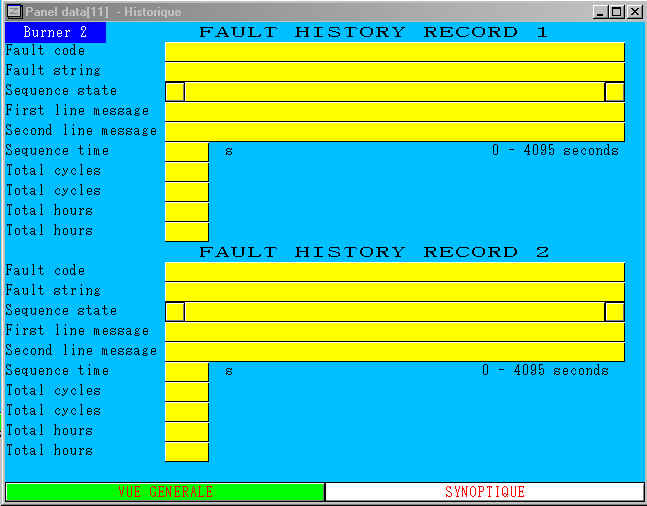Open the SYNOPTIQUE view

(484, 492)
